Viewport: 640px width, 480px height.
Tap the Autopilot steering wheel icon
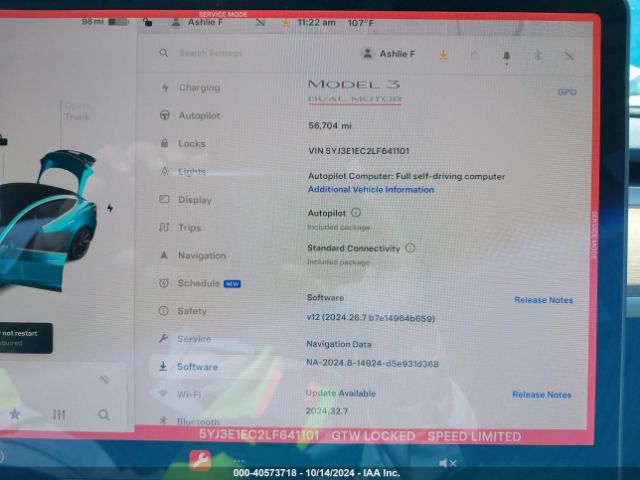[164, 115]
